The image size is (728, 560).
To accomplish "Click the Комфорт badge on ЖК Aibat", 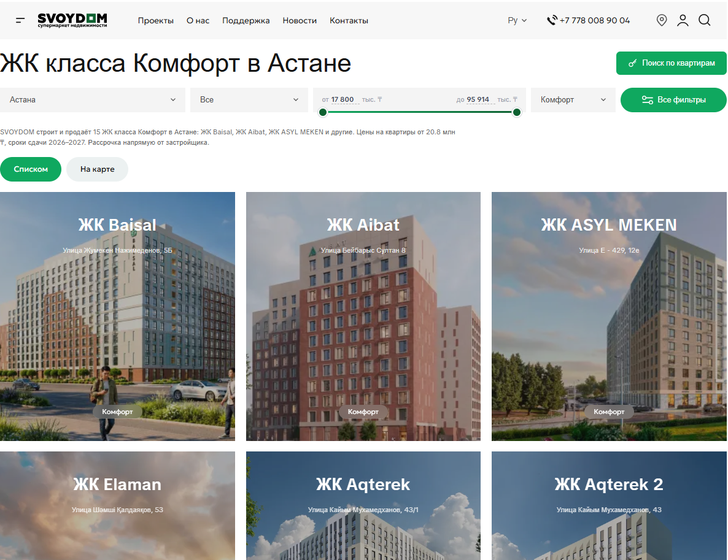I will (363, 412).
